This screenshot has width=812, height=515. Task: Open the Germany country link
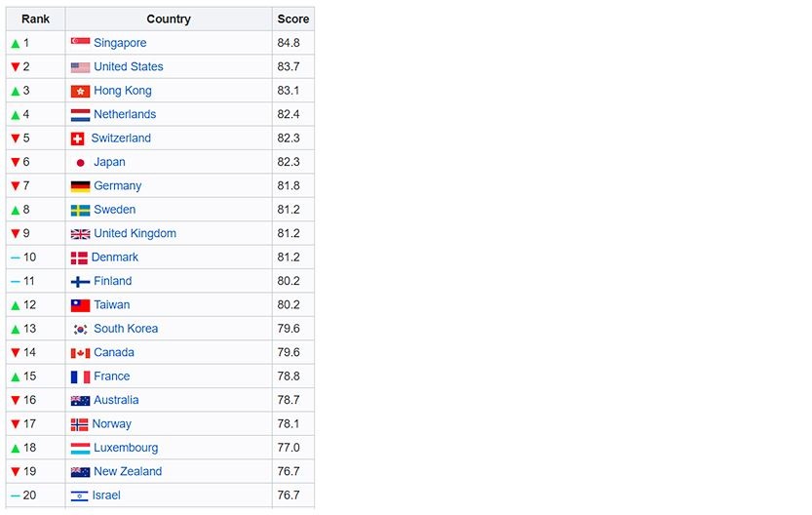pyautogui.click(x=118, y=185)
